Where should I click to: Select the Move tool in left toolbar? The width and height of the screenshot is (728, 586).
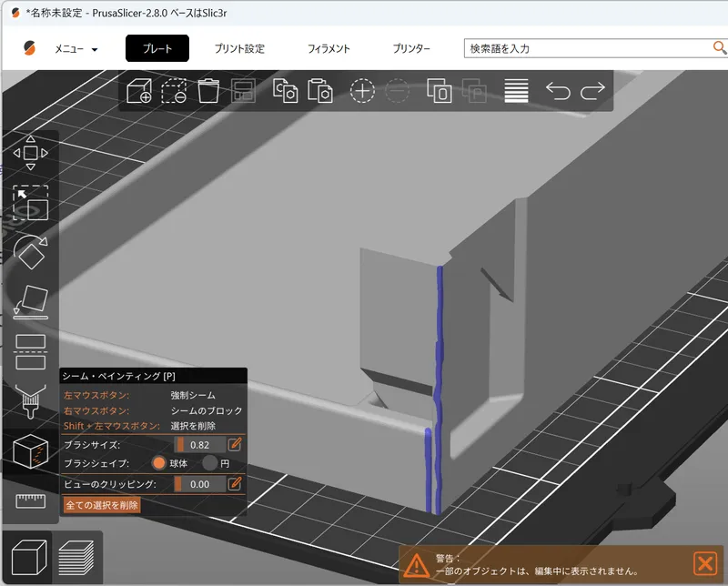coord(30,153)
